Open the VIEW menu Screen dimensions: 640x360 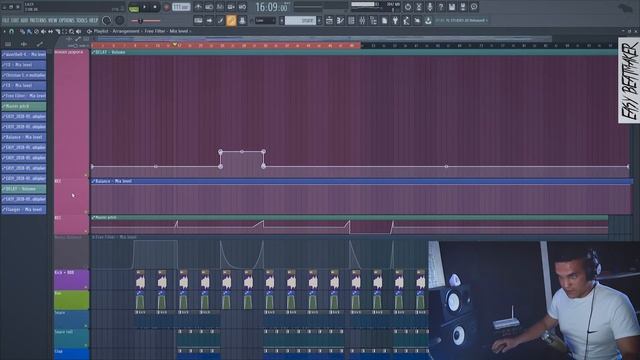tap(53, 20)
